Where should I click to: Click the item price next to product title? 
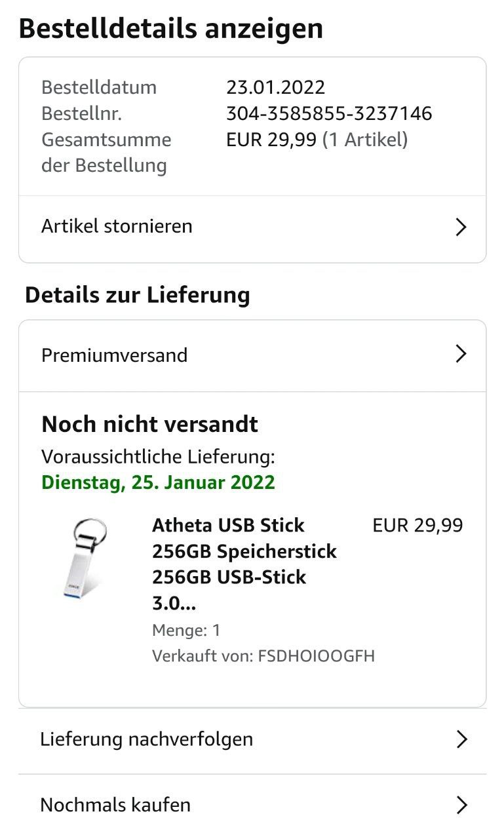click(x=417, y=526)
